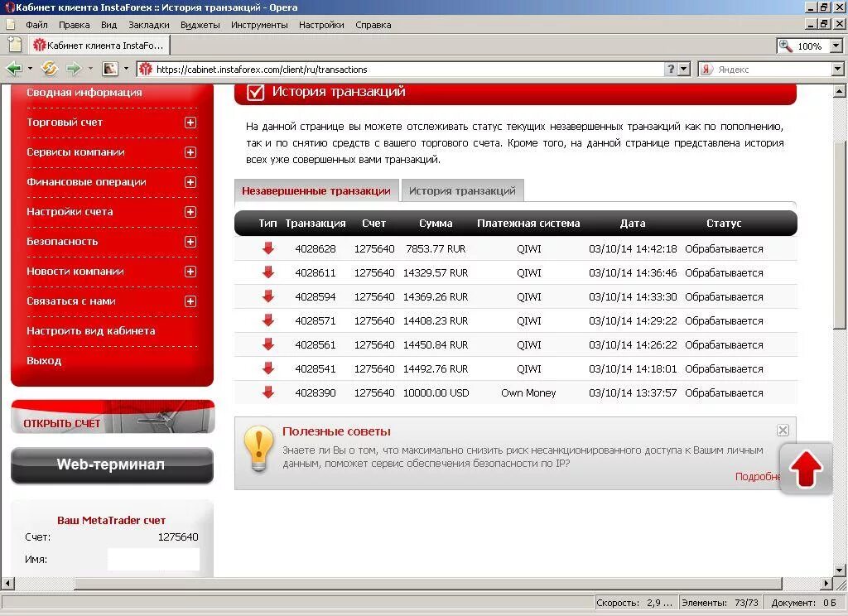This screenshot has height=616, width=848.
Task: Click the Подробнее link in tips box
Action: (x=758, y=476)
